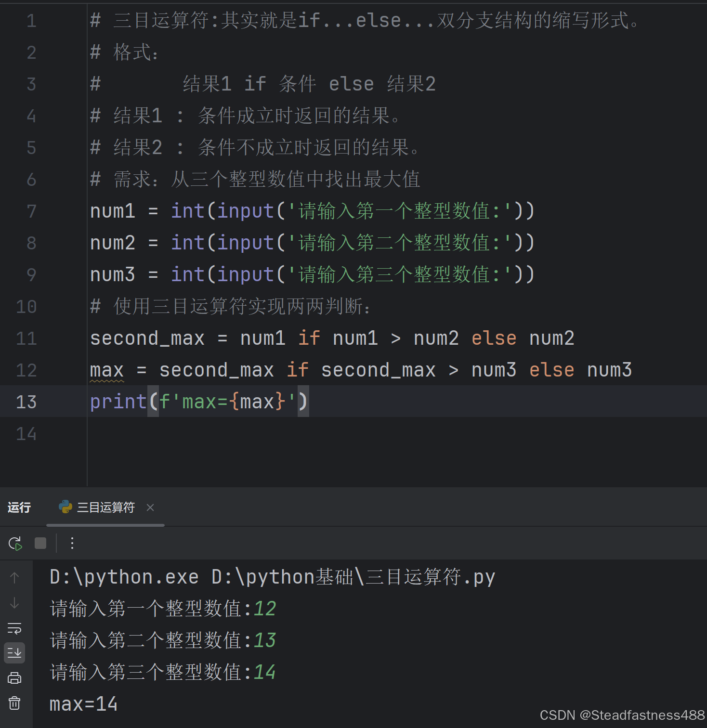
Task: Close the 三目运算符 run tab
Action: [150, 507]
